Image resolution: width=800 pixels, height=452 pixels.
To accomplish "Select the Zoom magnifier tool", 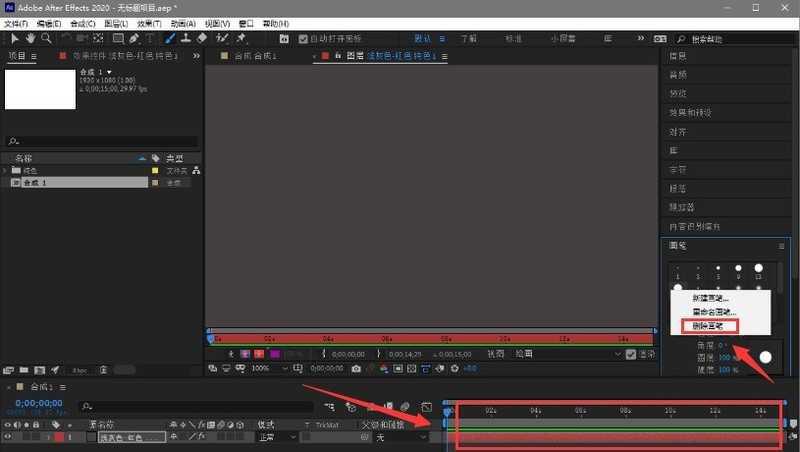I will [46, 38].
